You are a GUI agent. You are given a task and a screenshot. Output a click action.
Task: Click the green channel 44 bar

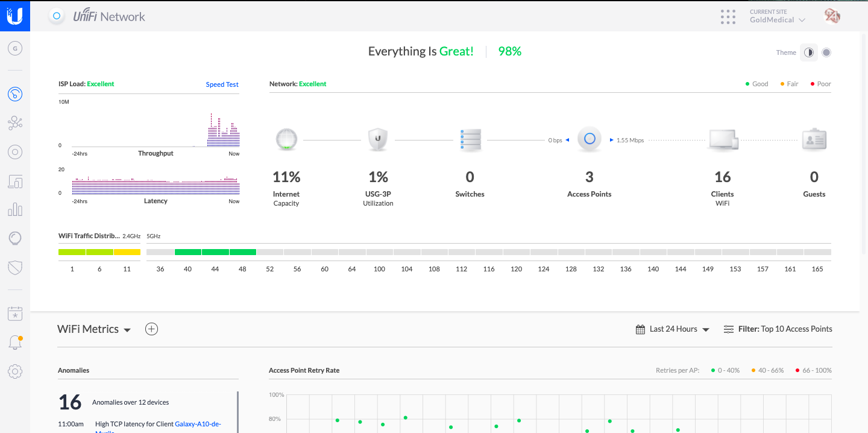(x=215, y=252)
